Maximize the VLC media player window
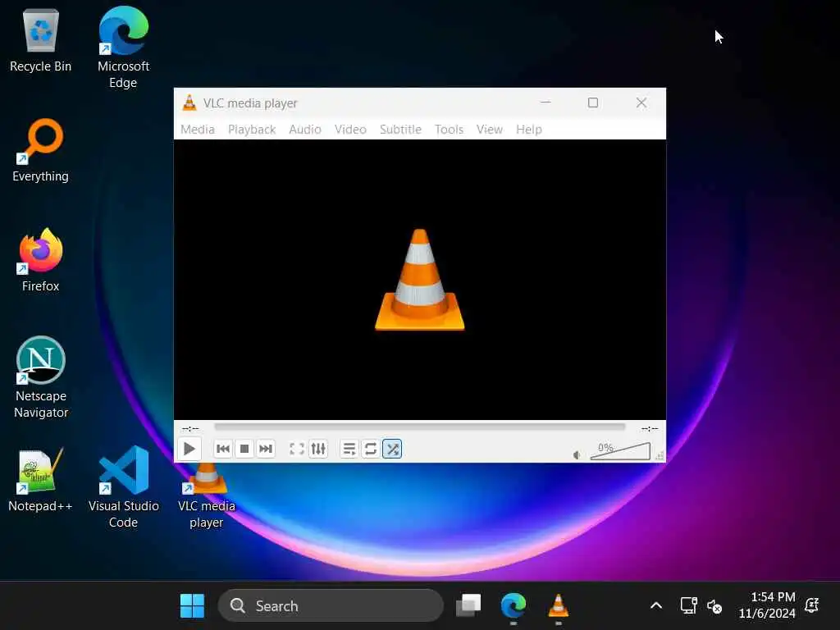This screenshot has width=840, height=630. coord(593,103)
